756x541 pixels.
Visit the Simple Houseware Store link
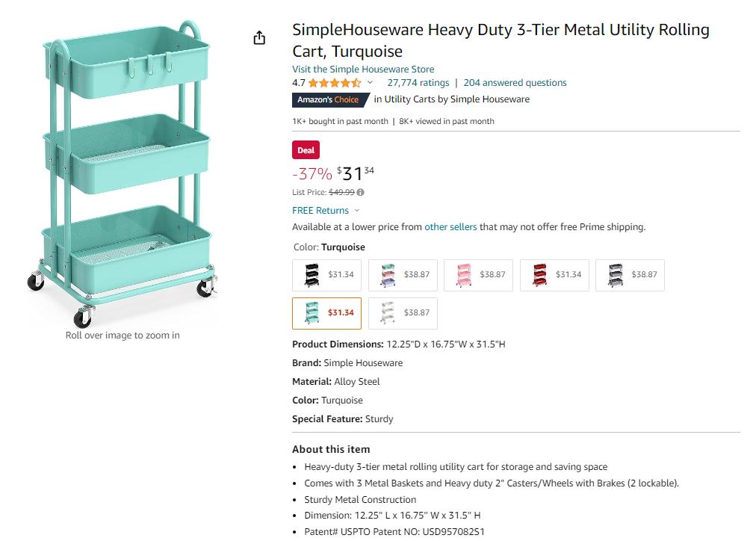(363, 69)
